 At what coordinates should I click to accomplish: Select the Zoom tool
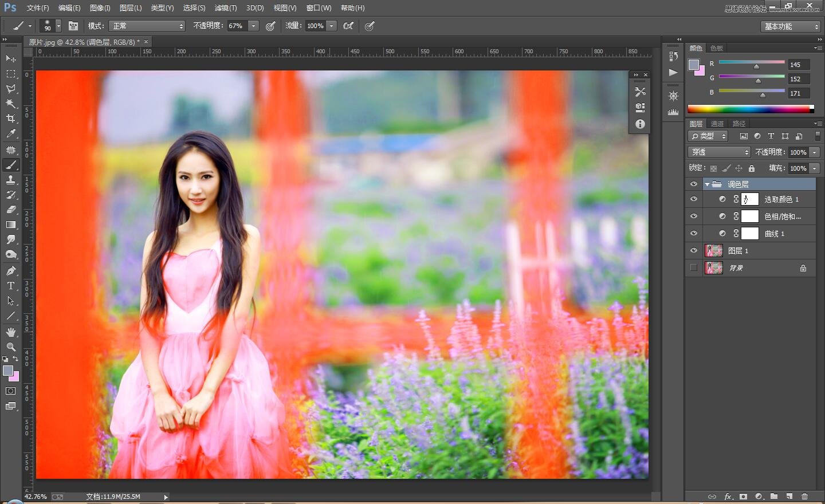(11, 347)
